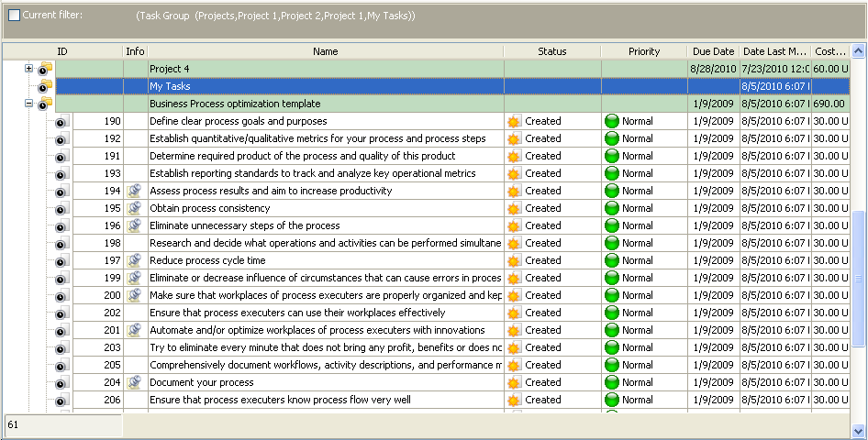This screenshot has height=440, width=868.
Task: Click the info attachment icon for task 194
Action: (x=134, y=191)
